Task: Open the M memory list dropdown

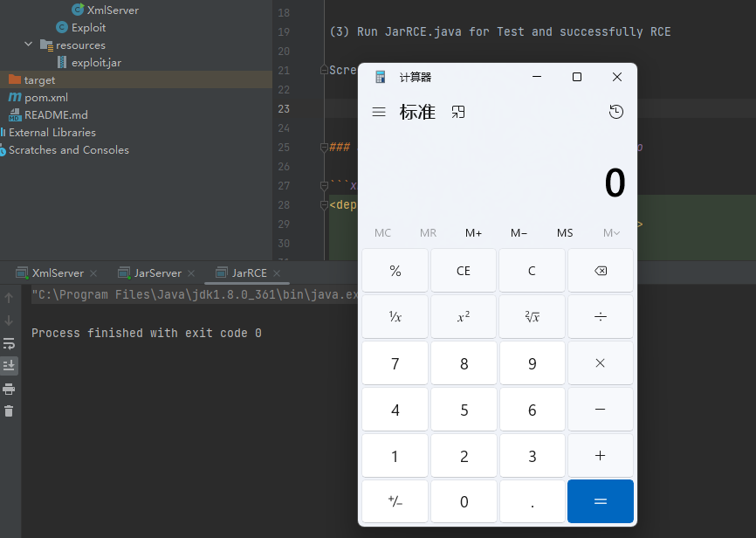Action: (x=611, y=233)
